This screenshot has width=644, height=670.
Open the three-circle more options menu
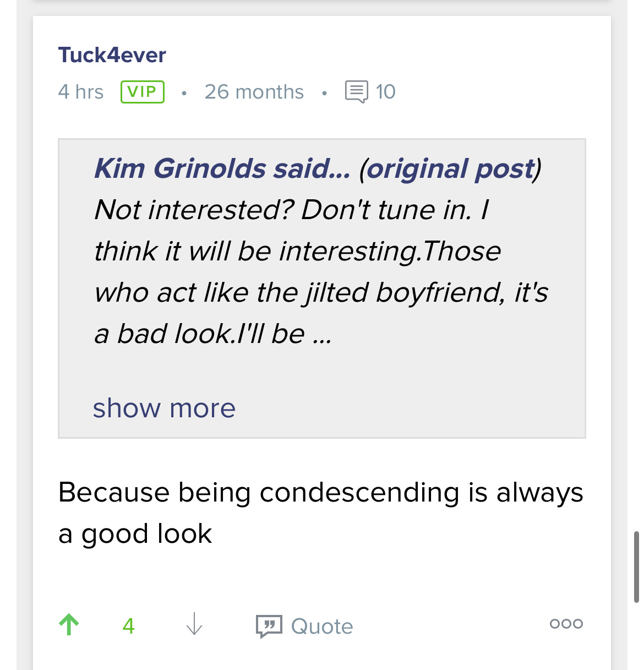(x=566, y=624)
